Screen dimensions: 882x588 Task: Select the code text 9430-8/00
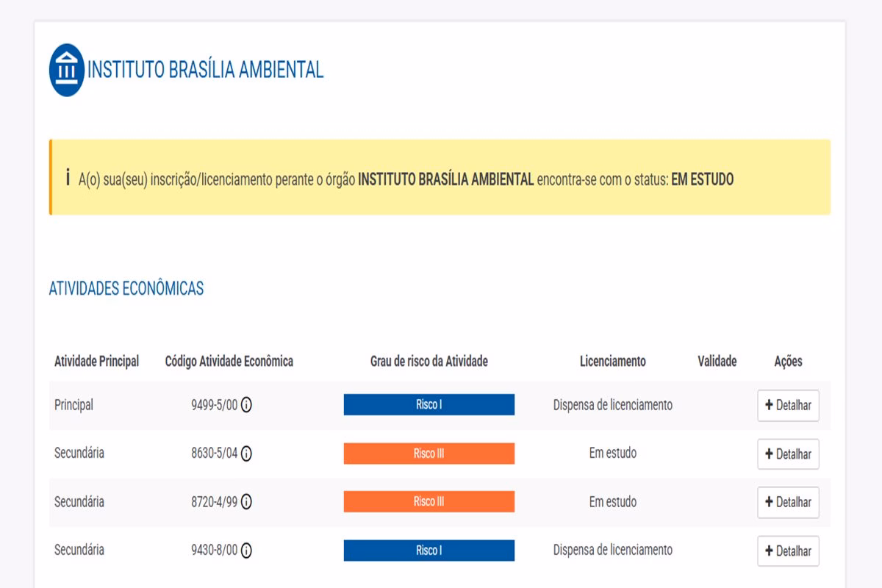[214, 551]
